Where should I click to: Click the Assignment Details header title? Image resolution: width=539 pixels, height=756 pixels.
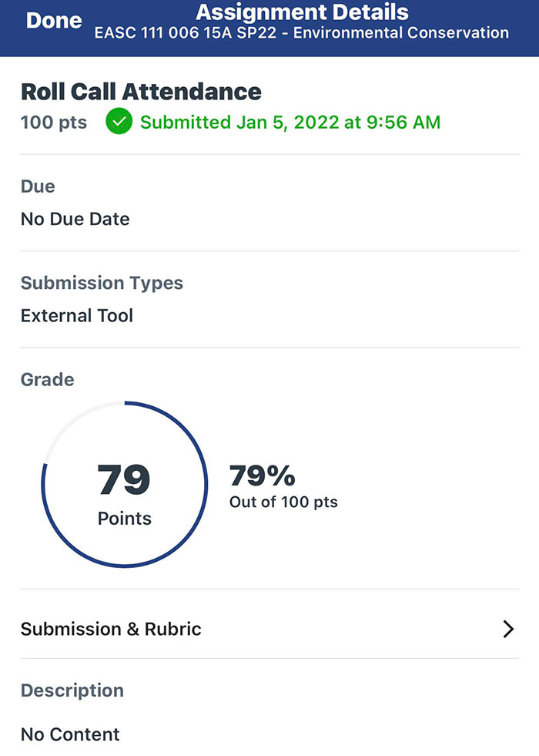click(x=302, y=12)
